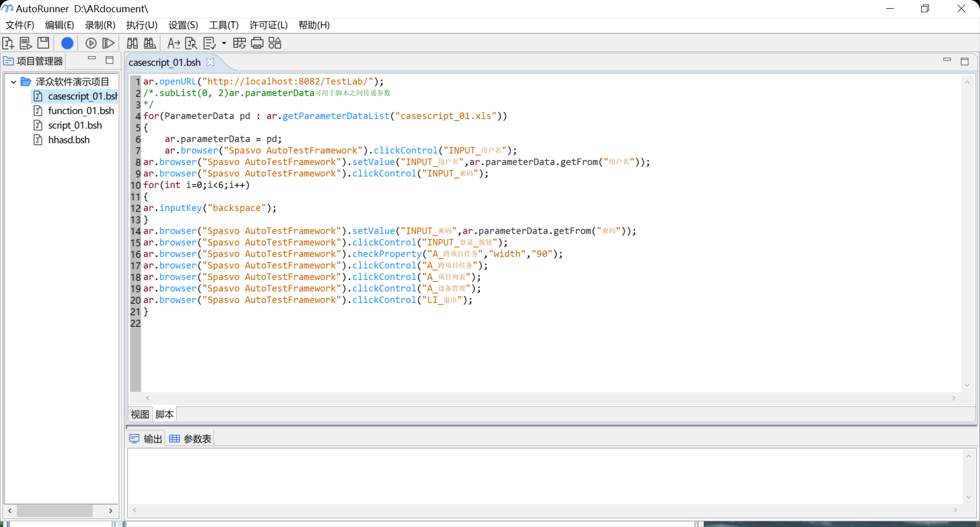
Task: Open the 录制(R) menu
Action: (x=100, y=25)
